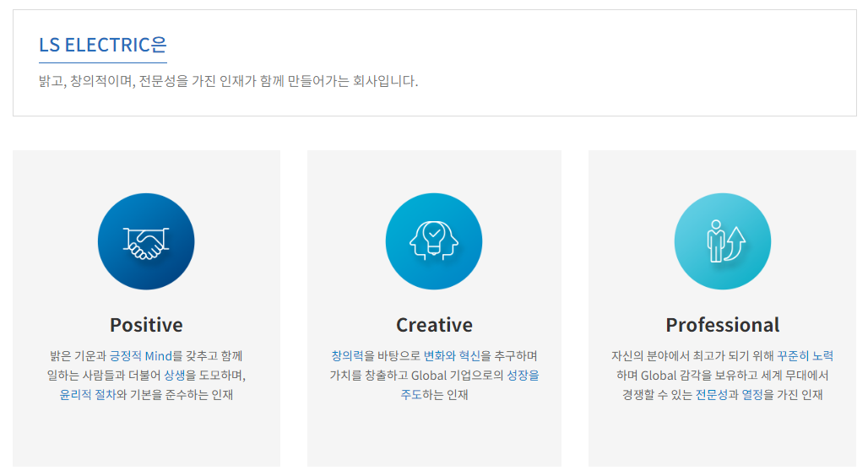Viewport: 868px width, 476px height.
Task: Click the highlighted text "긍정적 Mind"
Action: pyautogui.click(x=141, y=356)
